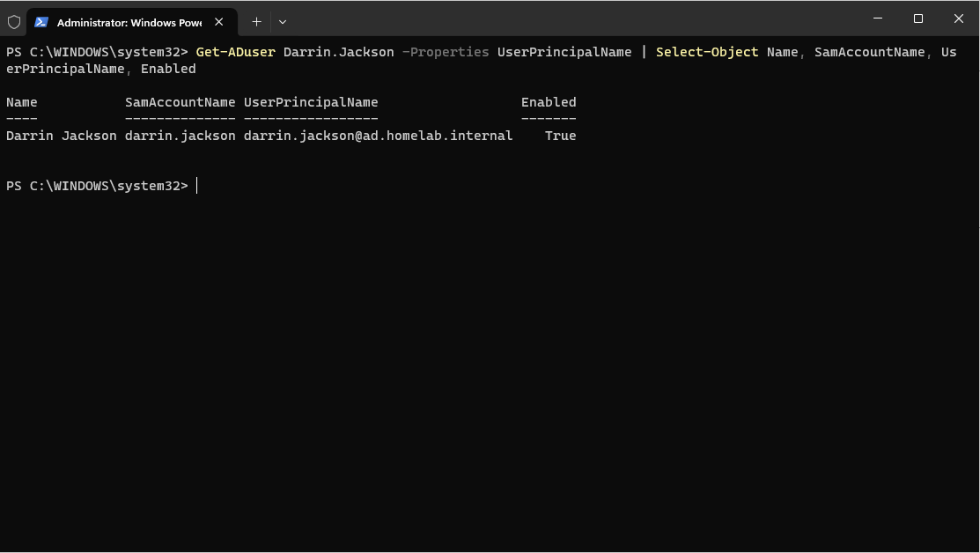980x553 pixels.
Task: Click the Darrin Jackson name value
Action: 62,136
